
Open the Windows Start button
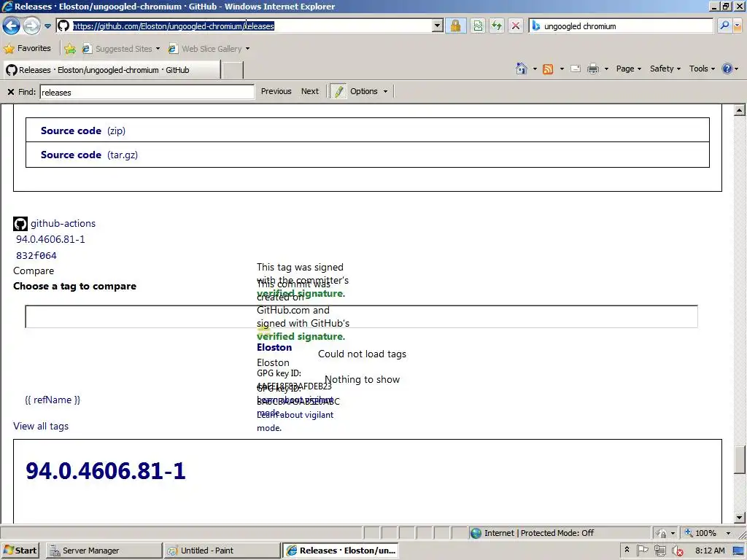point(20,551)
